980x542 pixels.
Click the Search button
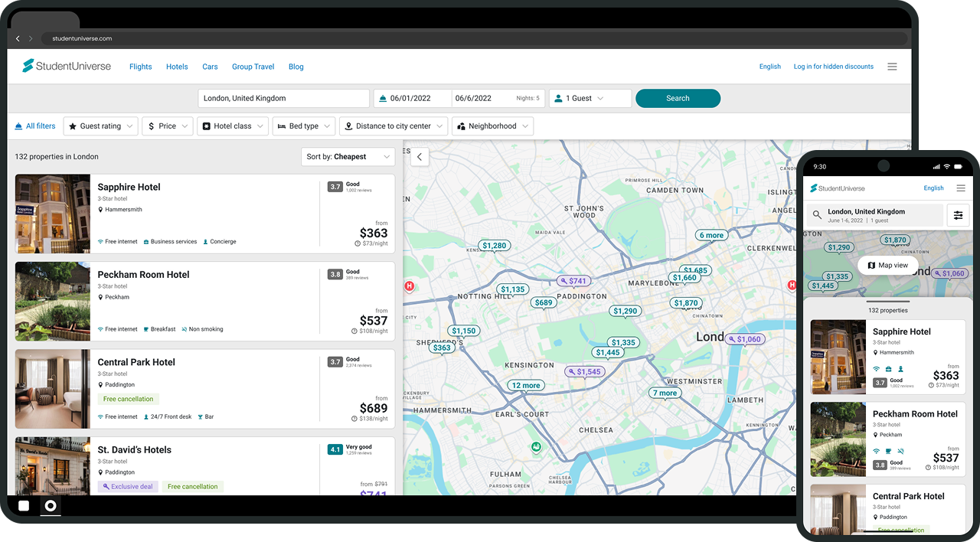coord(678,99)
